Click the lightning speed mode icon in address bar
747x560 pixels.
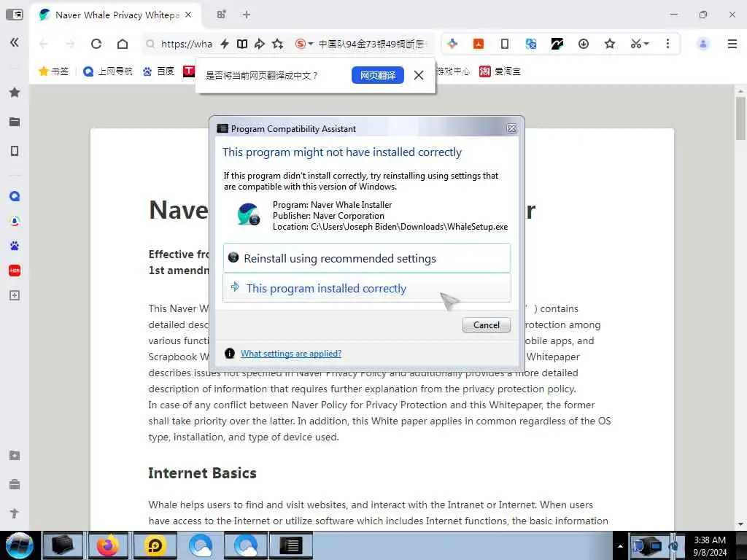point(225,44)
